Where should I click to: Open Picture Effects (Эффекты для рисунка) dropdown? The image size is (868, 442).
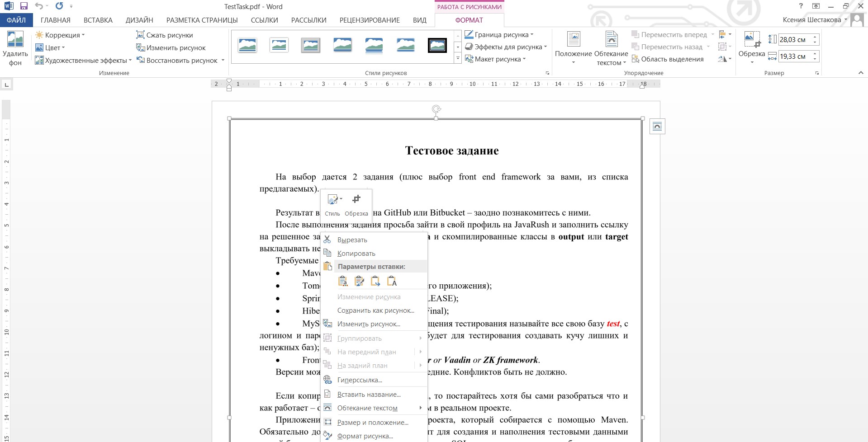pyautogui.click(x=506, y=47)
